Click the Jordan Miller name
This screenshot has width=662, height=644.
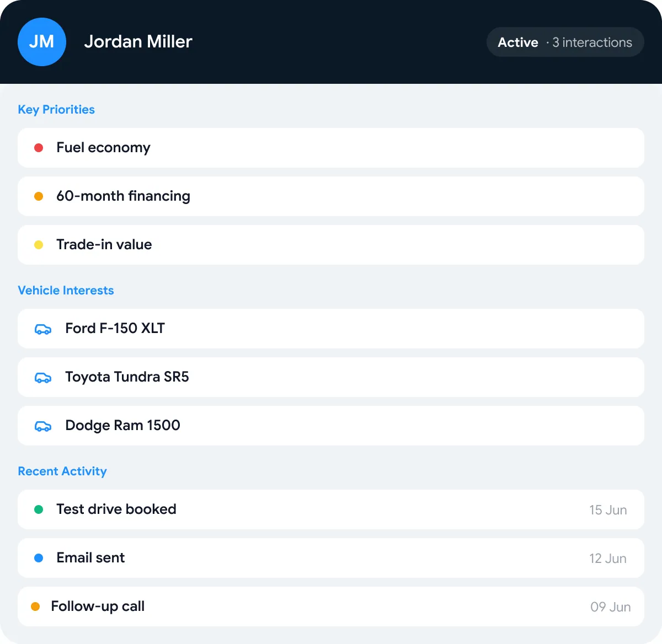138,42
